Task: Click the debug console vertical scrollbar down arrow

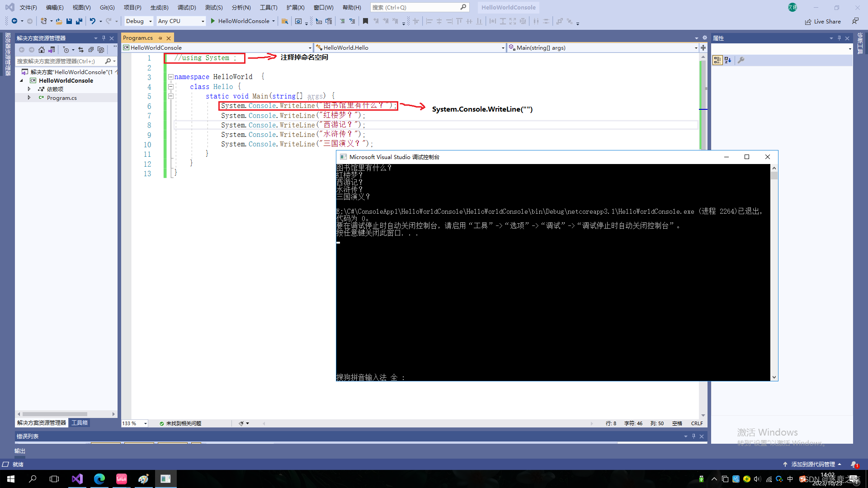Action: [774, 377]
